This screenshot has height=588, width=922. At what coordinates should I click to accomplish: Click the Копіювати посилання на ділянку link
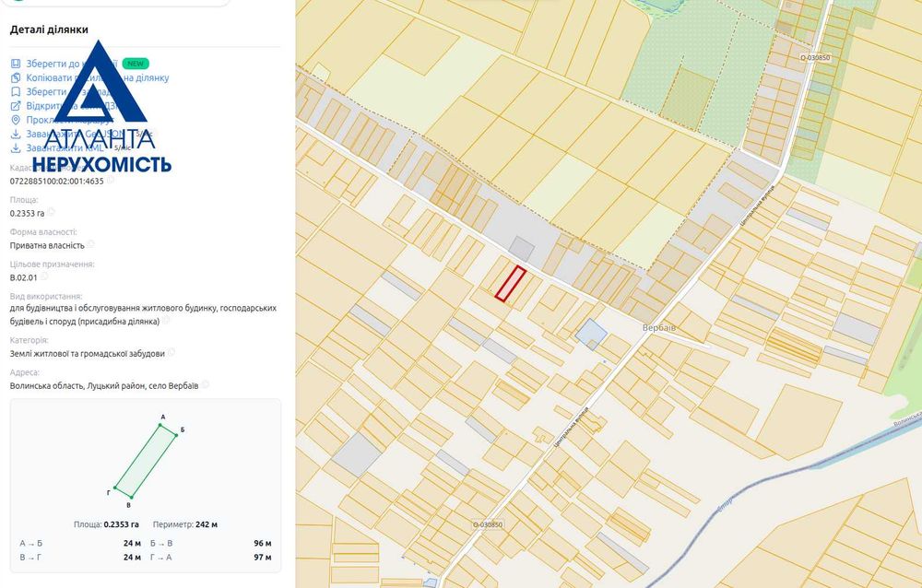coord(97,77)
